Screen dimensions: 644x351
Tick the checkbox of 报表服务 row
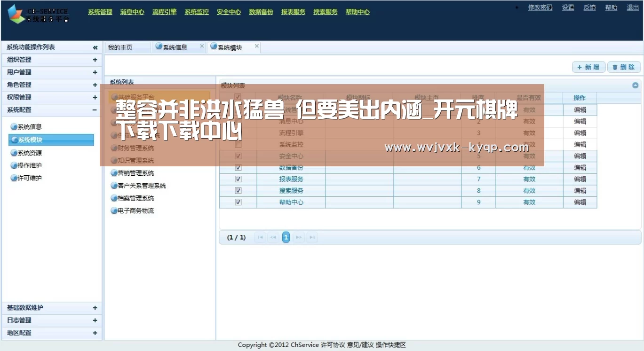click(x=238, y=179)
